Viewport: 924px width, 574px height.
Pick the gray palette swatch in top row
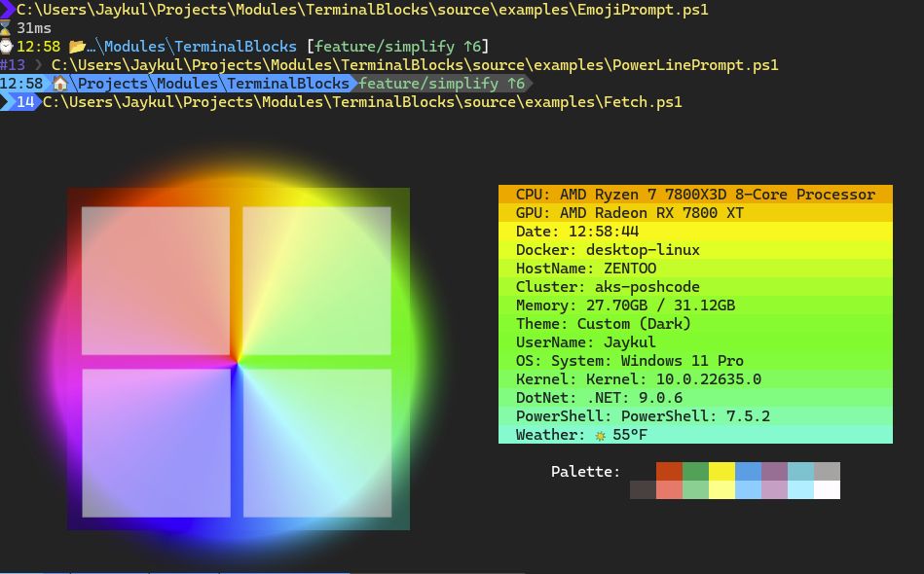coord(827,472)
